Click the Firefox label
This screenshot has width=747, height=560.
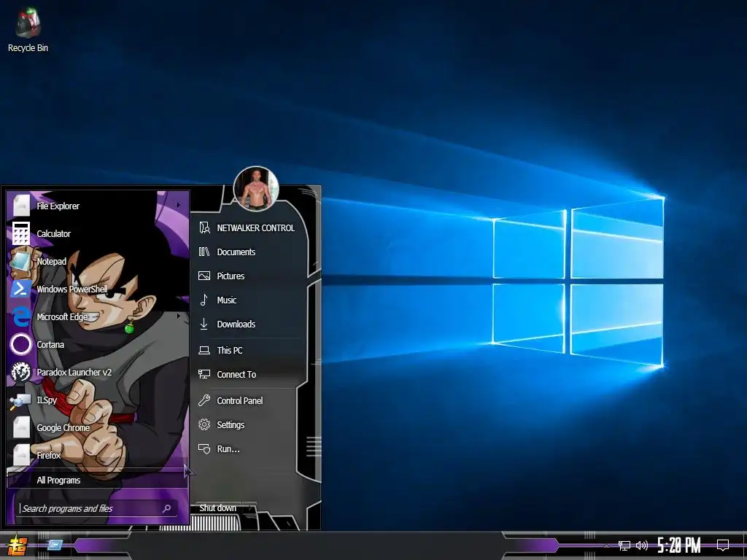click(x=49, y=455)
